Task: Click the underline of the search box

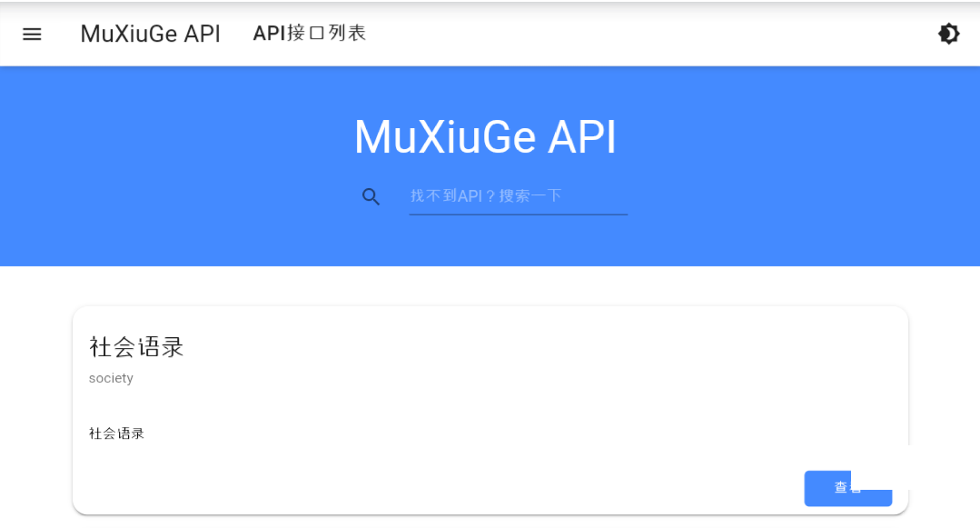Action: tap(518, 214)
